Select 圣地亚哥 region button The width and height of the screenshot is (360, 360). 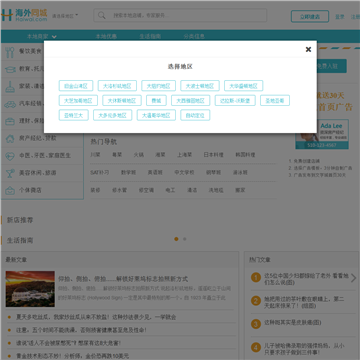pos(275,100)
